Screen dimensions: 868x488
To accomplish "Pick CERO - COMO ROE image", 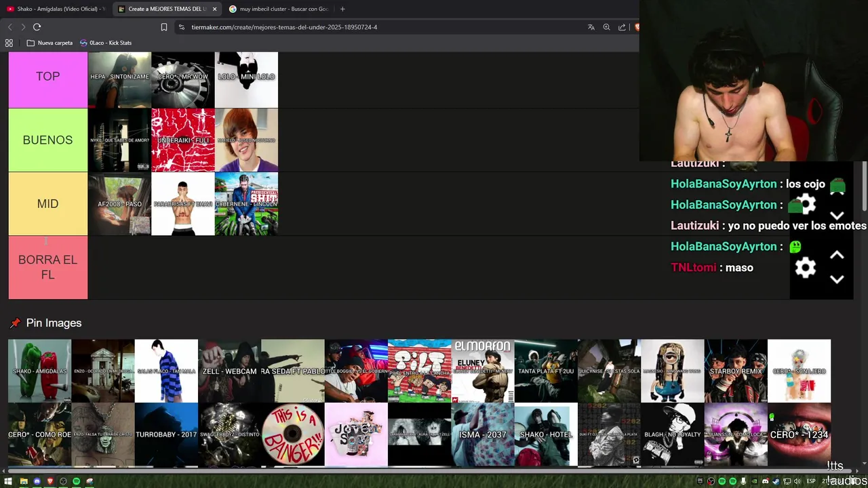I will click(39, 434).
